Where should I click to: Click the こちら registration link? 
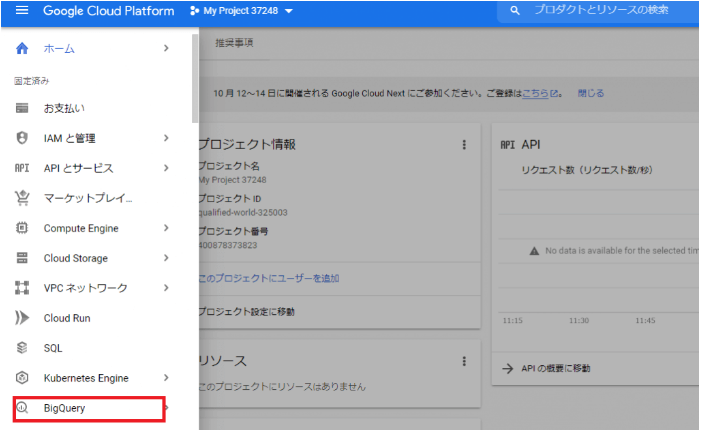click(535, 93)
